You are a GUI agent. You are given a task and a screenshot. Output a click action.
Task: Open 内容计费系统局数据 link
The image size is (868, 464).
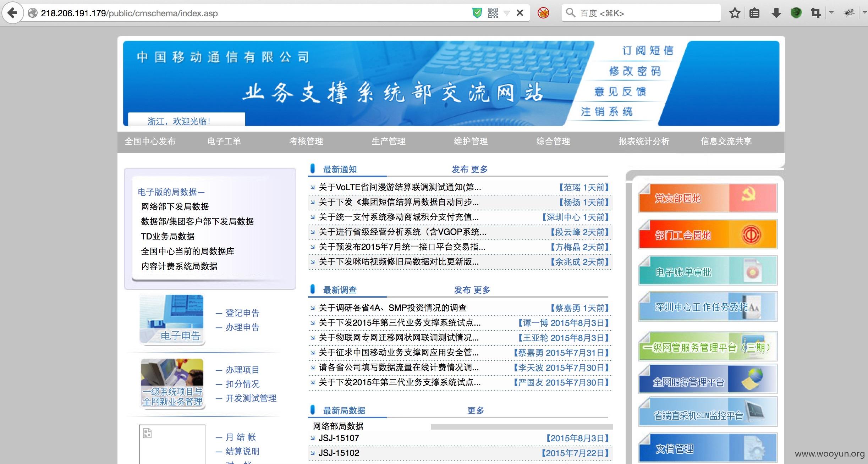click(179, 266)
